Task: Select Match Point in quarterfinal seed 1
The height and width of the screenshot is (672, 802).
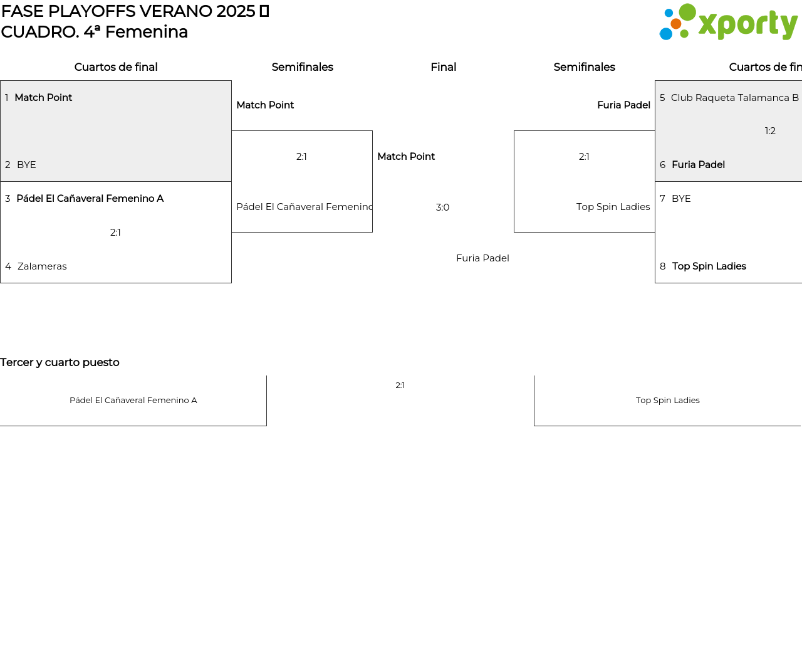Action: [x=43, y=98]
